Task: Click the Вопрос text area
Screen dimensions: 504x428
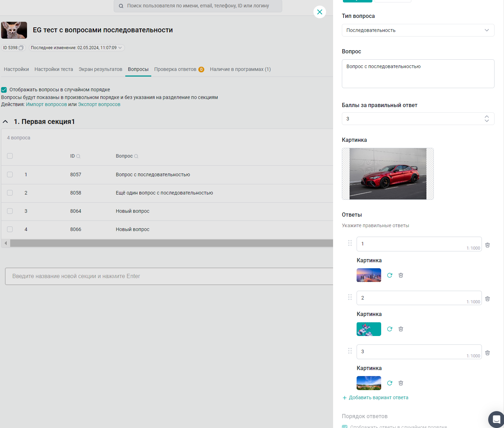Action: pyautogui.click(x=418, y=74)
